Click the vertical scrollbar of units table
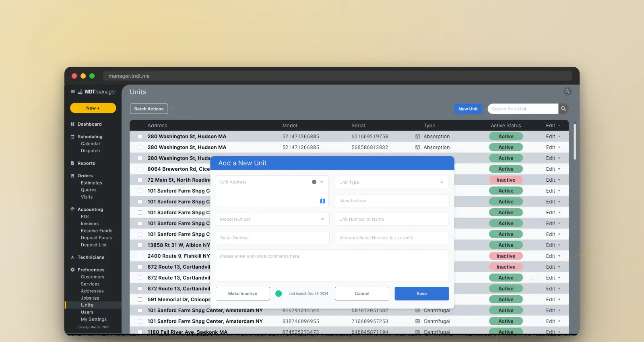This screenshot has height=342, width=644. click(575, 142)
